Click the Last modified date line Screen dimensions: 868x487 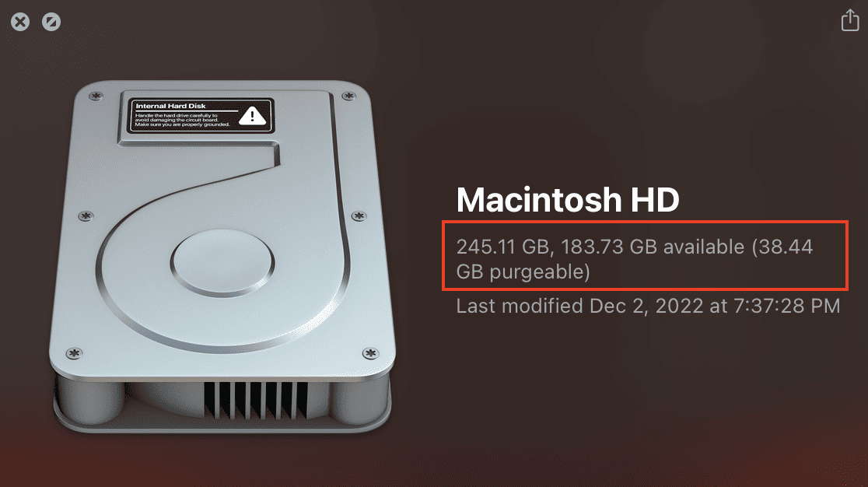click(x=648, y=306)
